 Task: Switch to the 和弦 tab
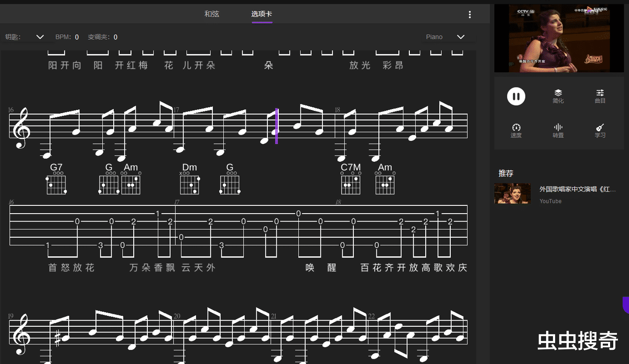pyautogui.click(x=212, y=14)
